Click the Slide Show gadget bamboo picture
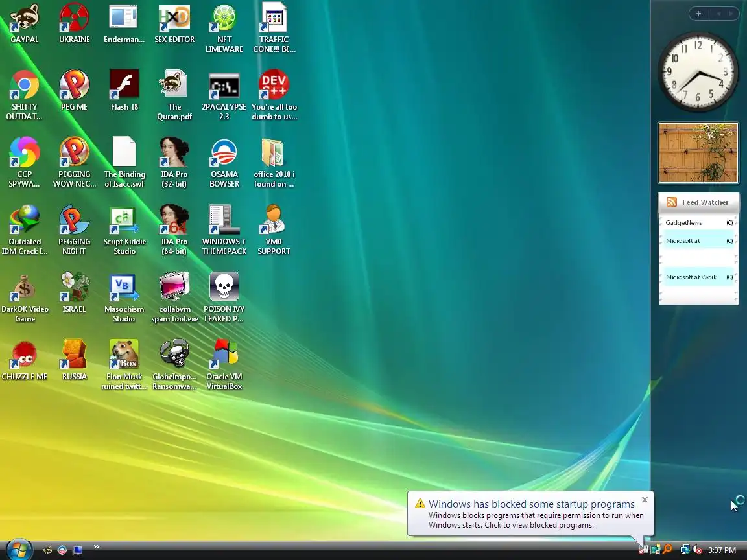The width and height of the screenshot is (747, 560). coord(698,153)
